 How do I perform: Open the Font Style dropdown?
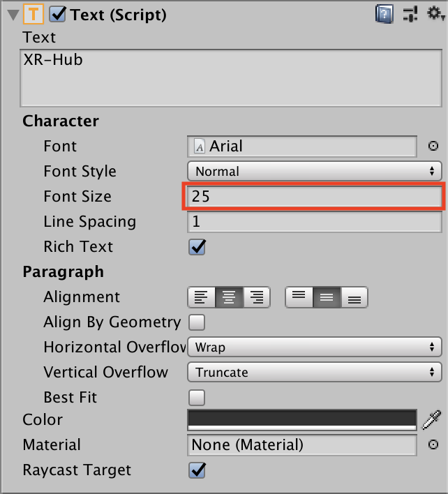coord(314,172)
